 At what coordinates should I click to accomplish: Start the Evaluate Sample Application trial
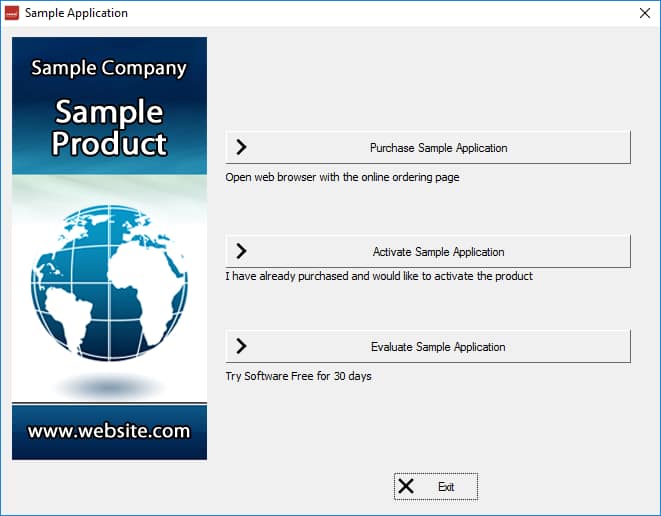(438, 346)
